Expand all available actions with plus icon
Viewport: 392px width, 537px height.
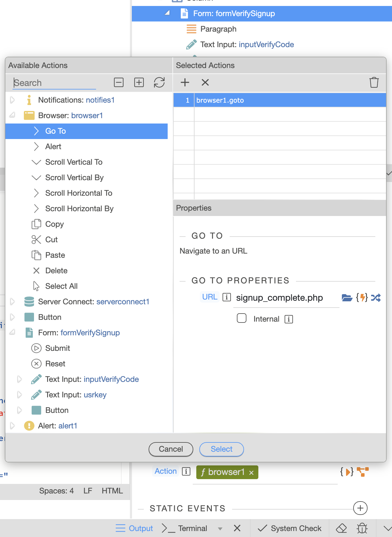tap(139, 82)
